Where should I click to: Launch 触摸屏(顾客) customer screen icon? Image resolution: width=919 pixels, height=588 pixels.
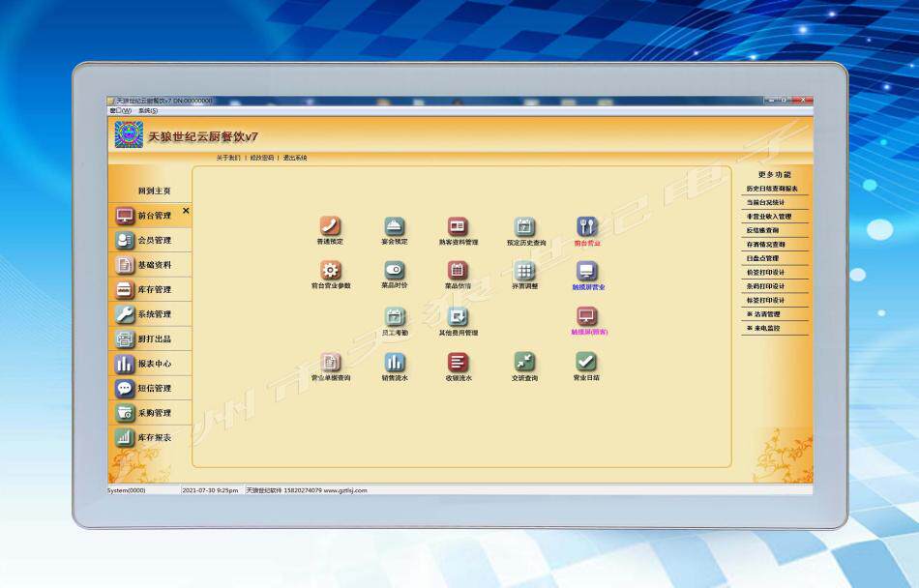[x=586, y=316]
